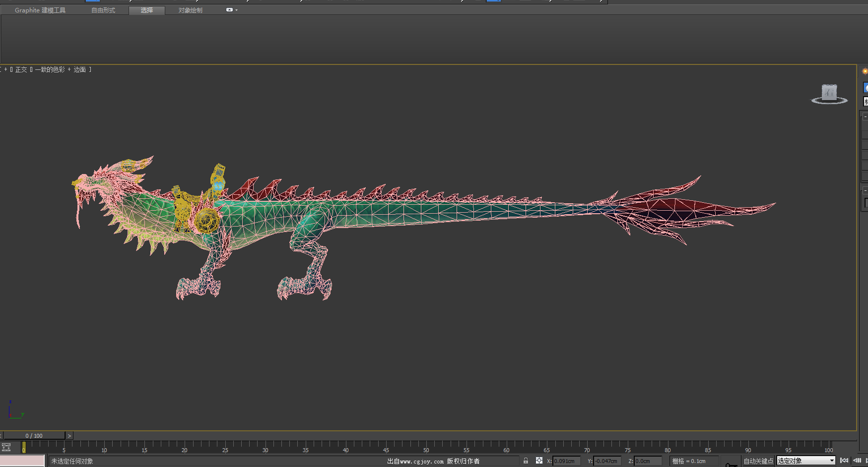Switch to the 自由形式 ribbon tab

[103, 10]
